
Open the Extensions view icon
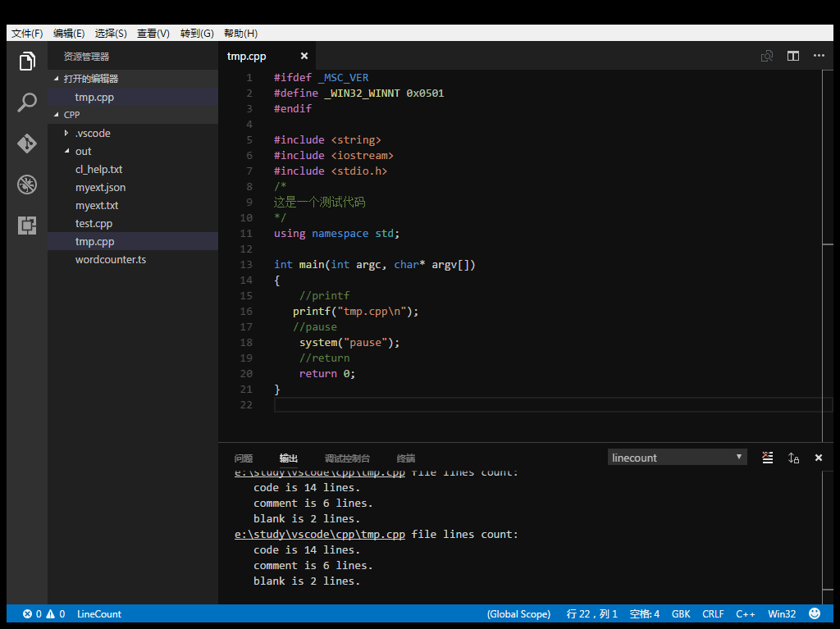27,226
